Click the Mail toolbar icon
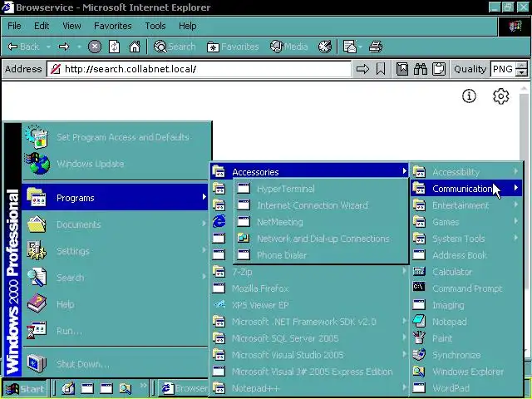Viewport: 532px width, 399px height. tap(349, 47)
